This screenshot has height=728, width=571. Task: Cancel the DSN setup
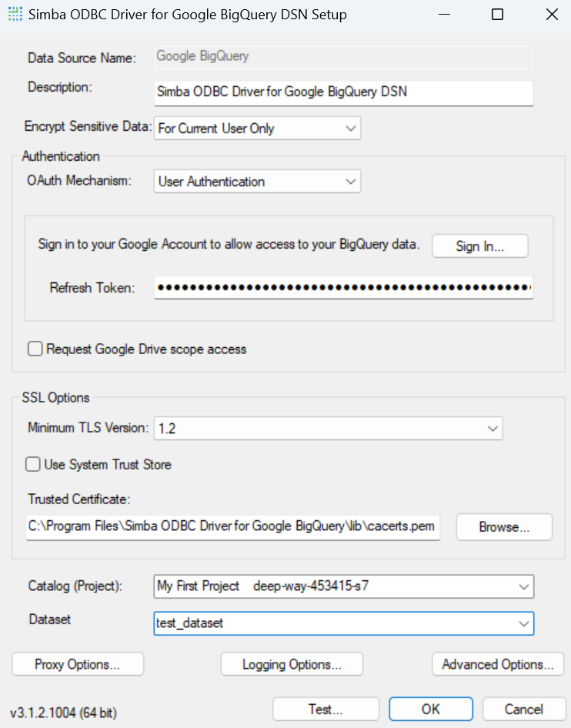[524, 709]
